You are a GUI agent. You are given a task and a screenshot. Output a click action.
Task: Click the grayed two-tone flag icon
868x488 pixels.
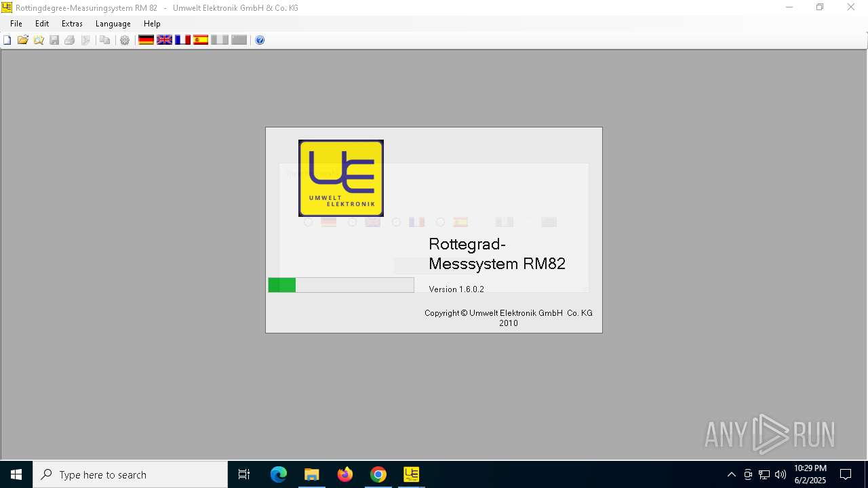coord(219,40)
